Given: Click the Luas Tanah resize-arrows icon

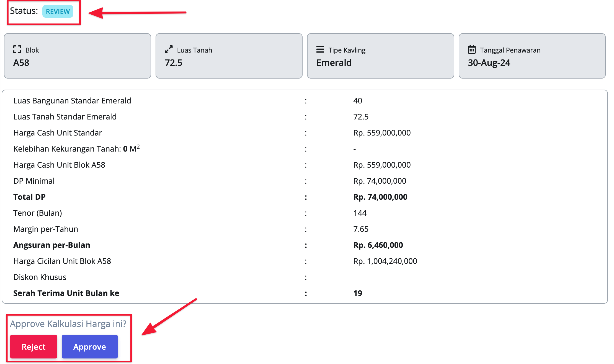Looking at the screenshot, I should (x=169, y=50).
